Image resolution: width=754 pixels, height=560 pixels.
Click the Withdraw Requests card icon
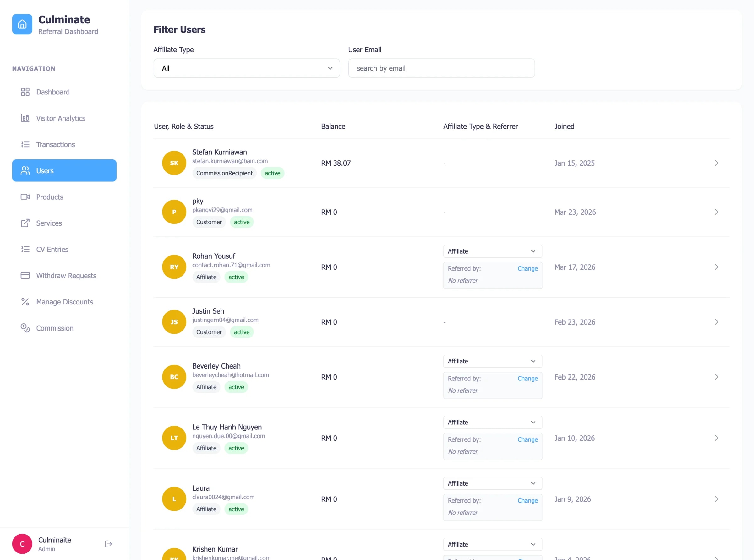[x=25, y=276]
